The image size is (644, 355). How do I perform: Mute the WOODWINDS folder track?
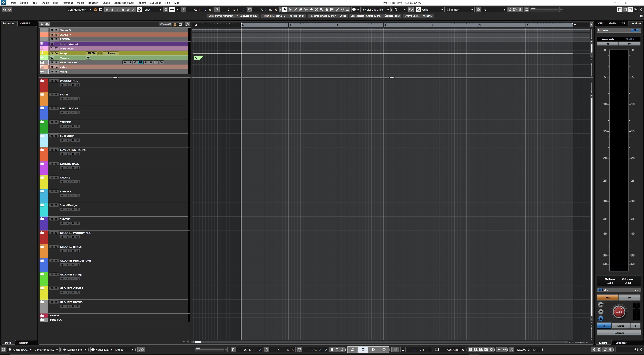pyautogui.click(x=52, y=81)
